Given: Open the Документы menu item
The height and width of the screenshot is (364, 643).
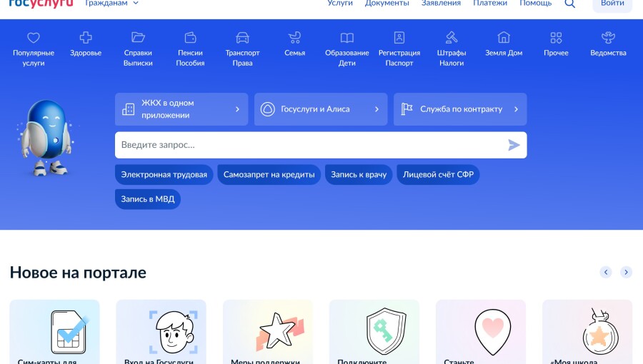Looking at the screenshot, I should click(x=387, y=4).
